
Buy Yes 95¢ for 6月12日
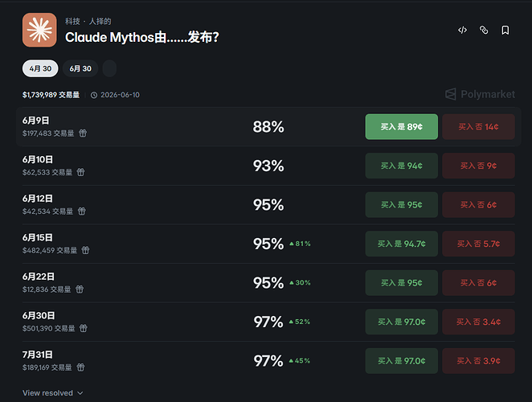(x=401, y=205)
